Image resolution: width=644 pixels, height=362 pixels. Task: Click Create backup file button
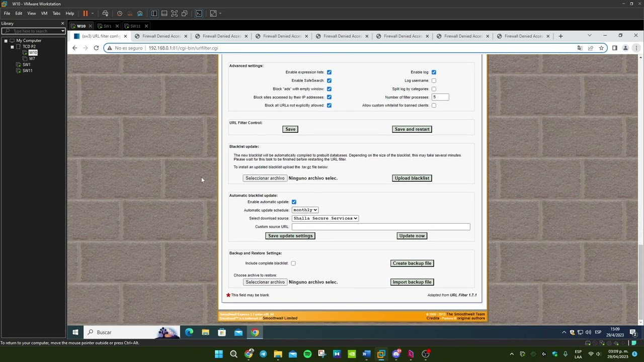(x=412, y=263)
